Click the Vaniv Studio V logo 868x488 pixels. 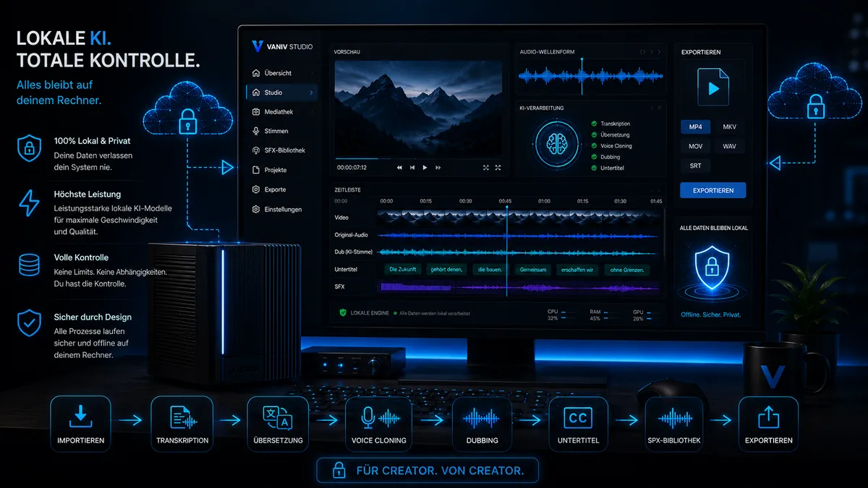pos(258,46)
